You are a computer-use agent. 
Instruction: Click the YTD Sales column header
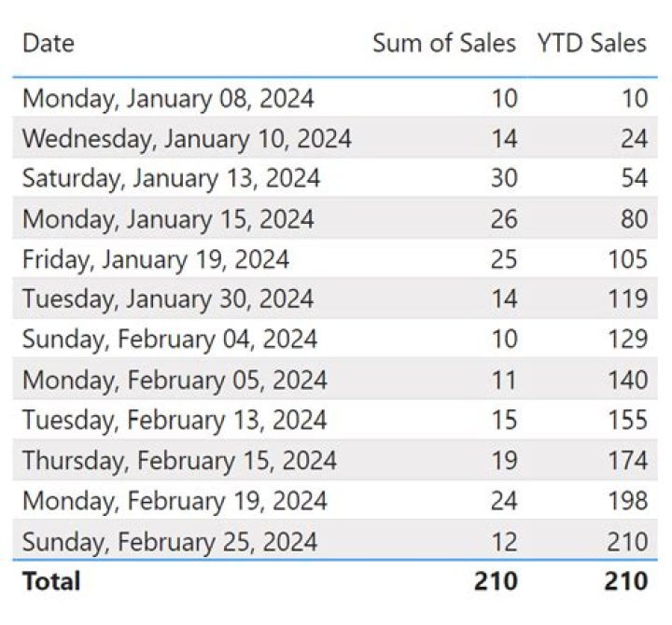click(x=592, y=43)
